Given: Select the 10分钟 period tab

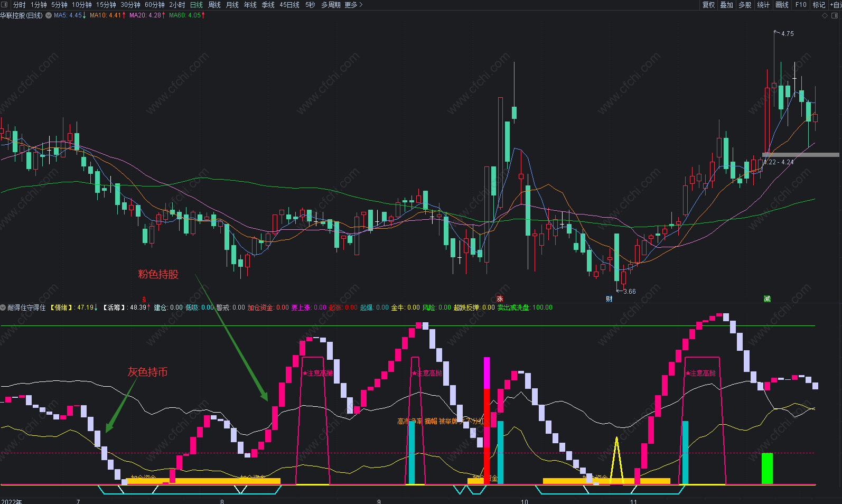Looking at the screenshot, I should coord(82,5).
